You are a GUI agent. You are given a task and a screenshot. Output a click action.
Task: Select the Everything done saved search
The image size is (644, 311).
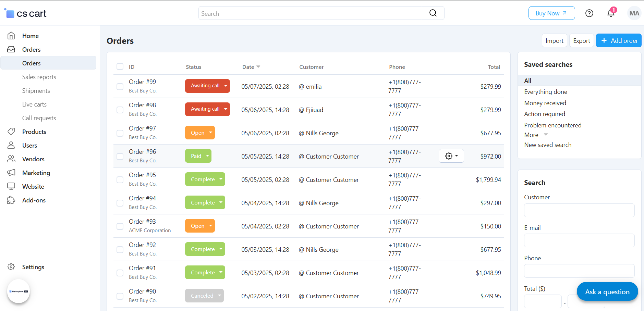coord(545,92)
